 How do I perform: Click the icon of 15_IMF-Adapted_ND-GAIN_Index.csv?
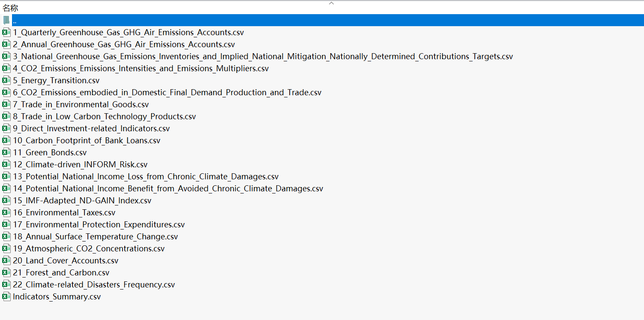click(6, 200)
